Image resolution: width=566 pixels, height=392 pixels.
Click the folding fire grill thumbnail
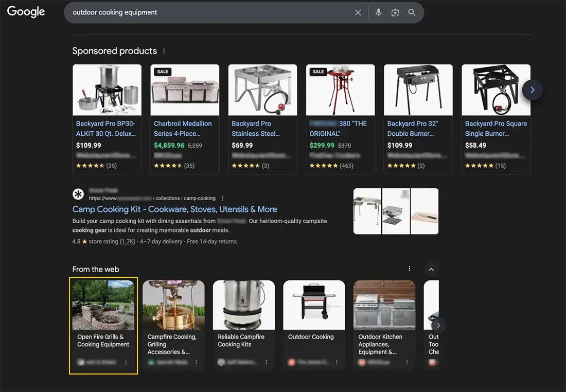pyautogui.click(x=396, y=211)
